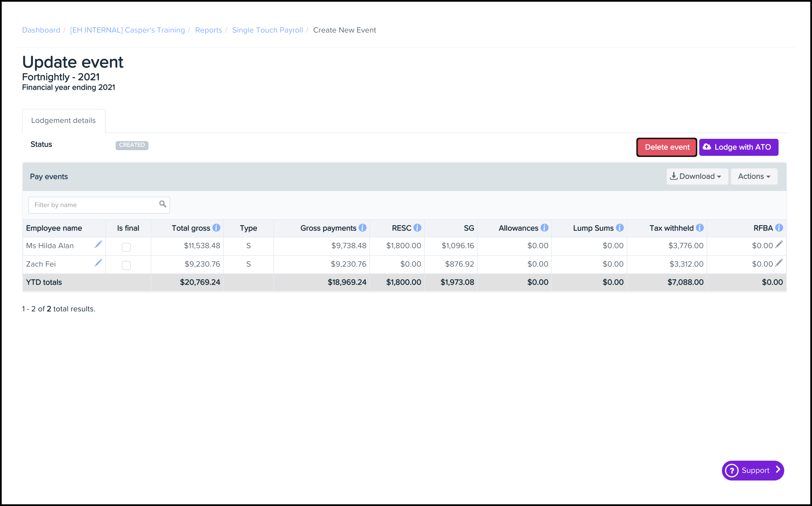This screenshot has width=812, height=506.
Task: Click the Filter by name field
Action: coord(94,205)
